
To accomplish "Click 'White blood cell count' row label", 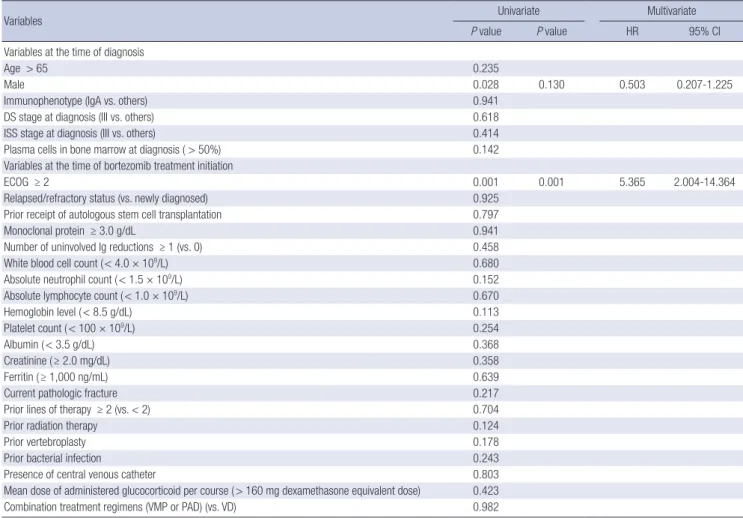I will click(x=86, y=263).
